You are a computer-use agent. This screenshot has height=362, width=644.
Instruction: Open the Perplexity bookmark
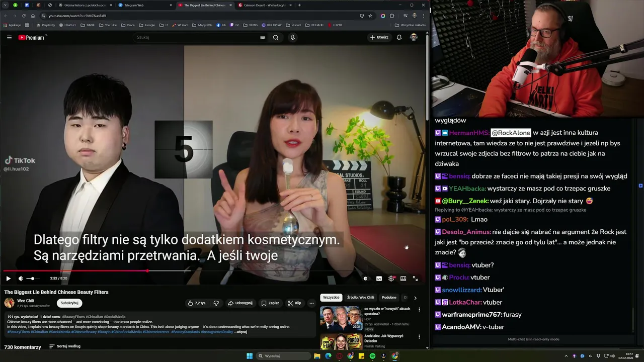45,25
